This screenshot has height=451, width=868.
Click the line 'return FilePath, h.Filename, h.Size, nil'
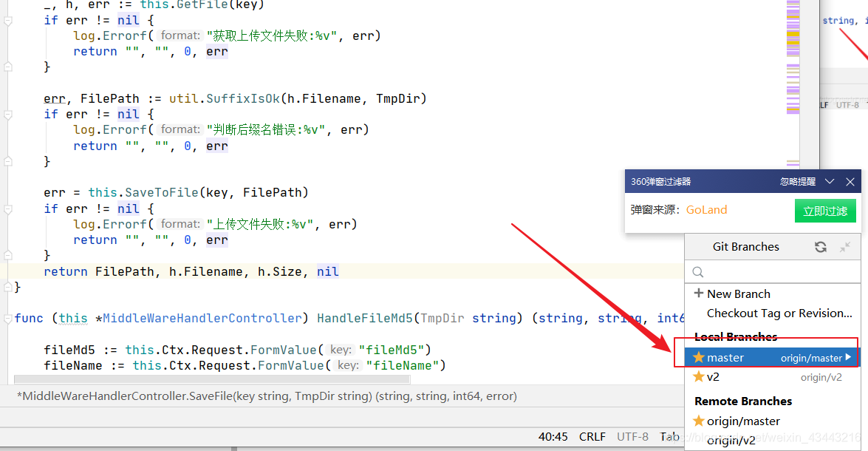[191, 271]
